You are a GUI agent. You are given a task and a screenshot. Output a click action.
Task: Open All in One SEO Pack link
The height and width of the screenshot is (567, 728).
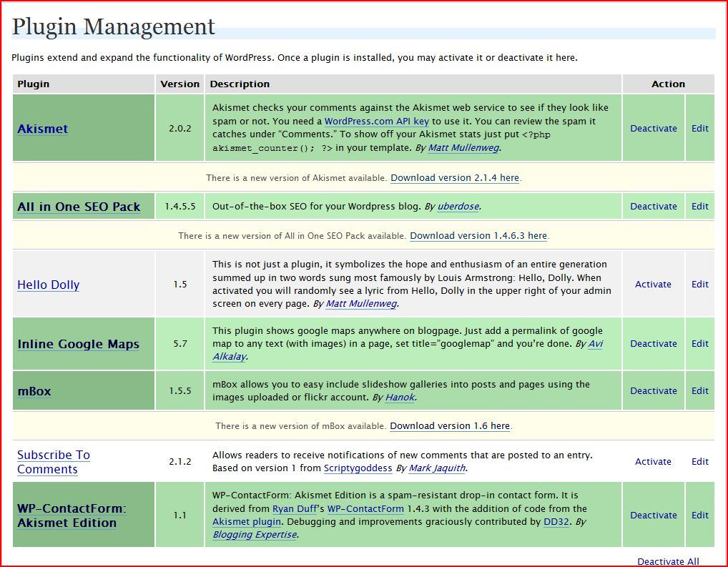(x=79, y=207)
